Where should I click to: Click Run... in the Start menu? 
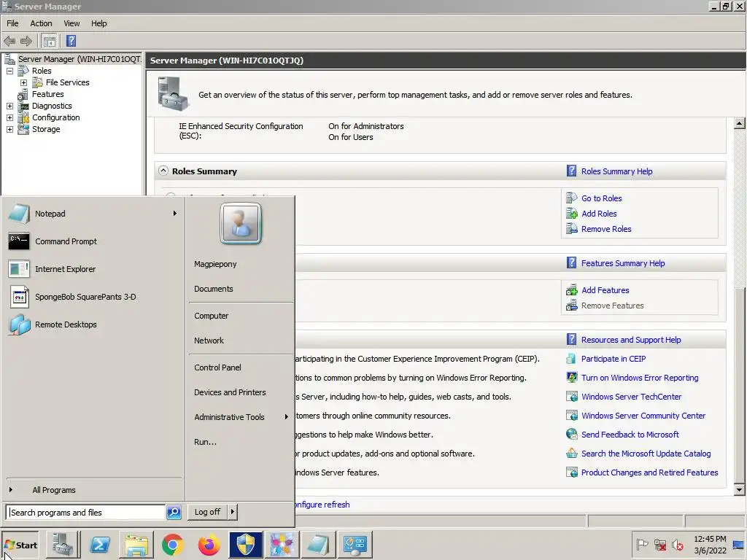pyautogui.click(x=205, y=442)
